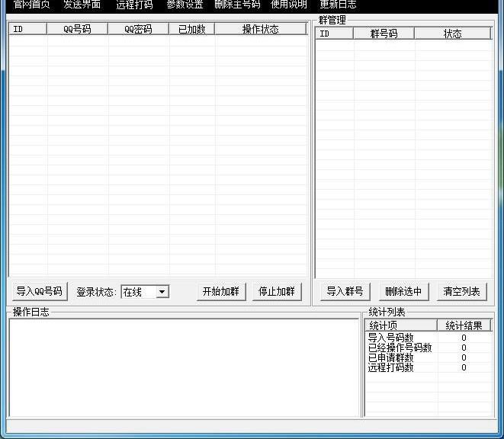The image size is (504, 439).
Task: Click the 群号码 column header
Action: click(x=384, y=34)
